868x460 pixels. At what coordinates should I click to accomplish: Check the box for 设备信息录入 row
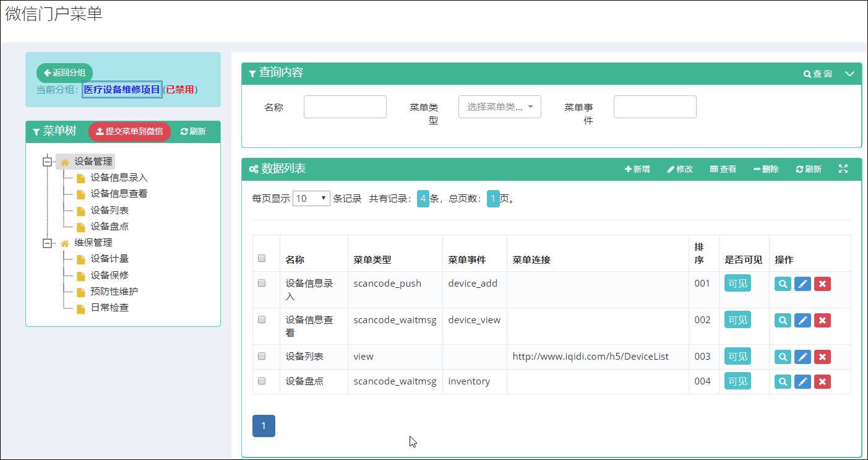(262, 283)
